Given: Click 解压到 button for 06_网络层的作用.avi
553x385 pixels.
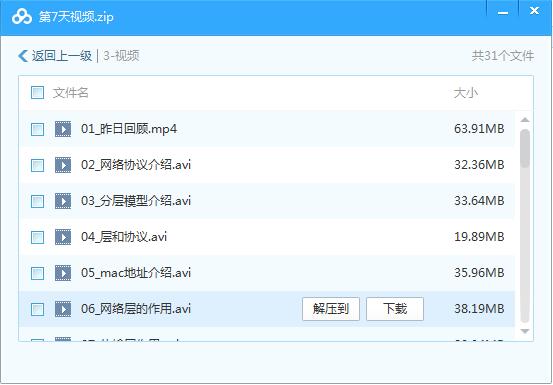Looking at the screenshot, I should click(x=331, y=309).
